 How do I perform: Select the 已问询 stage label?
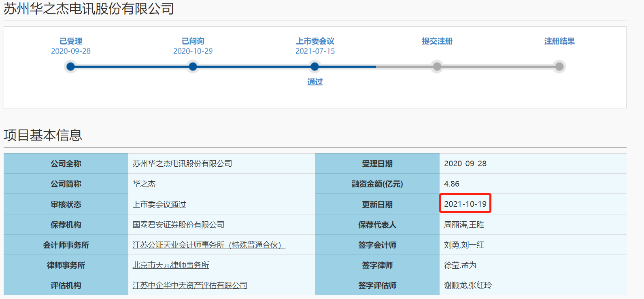(193, 41)
